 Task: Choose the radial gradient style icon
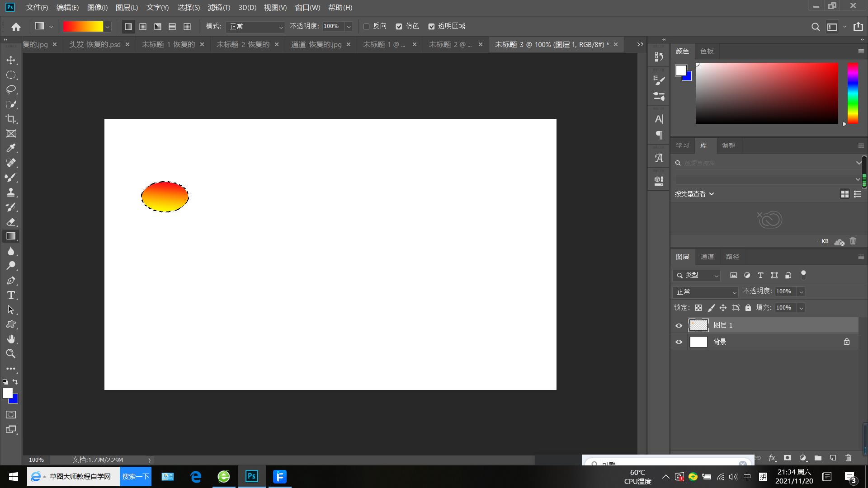click(143, 27)
